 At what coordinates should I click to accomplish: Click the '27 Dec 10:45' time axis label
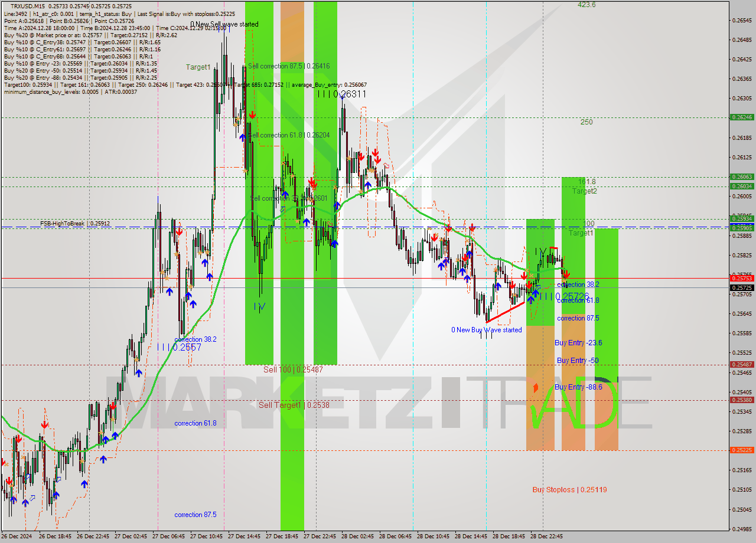[x=207, y=537]
